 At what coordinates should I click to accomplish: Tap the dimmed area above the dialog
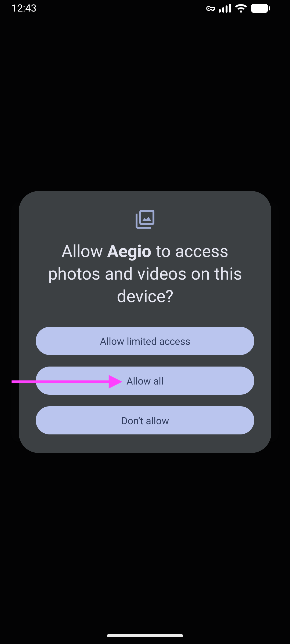(145, 102)
